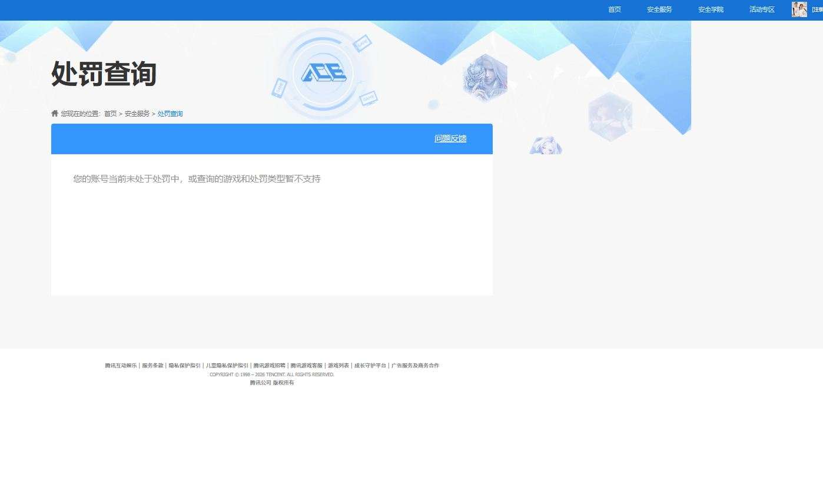Open 安全服务 navigation menu

click(x=659, y=9)
